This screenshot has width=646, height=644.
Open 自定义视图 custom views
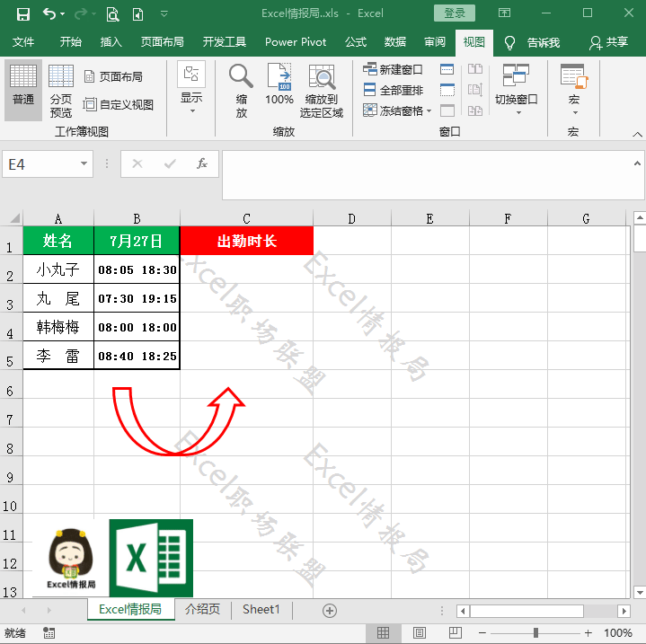coord(118,104)
